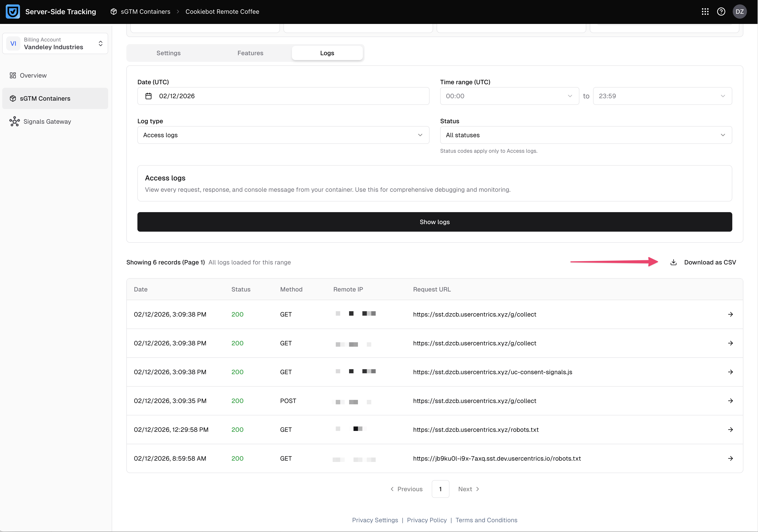
Task: Open the DZ user avatar menu
Action: click(740, 12)
